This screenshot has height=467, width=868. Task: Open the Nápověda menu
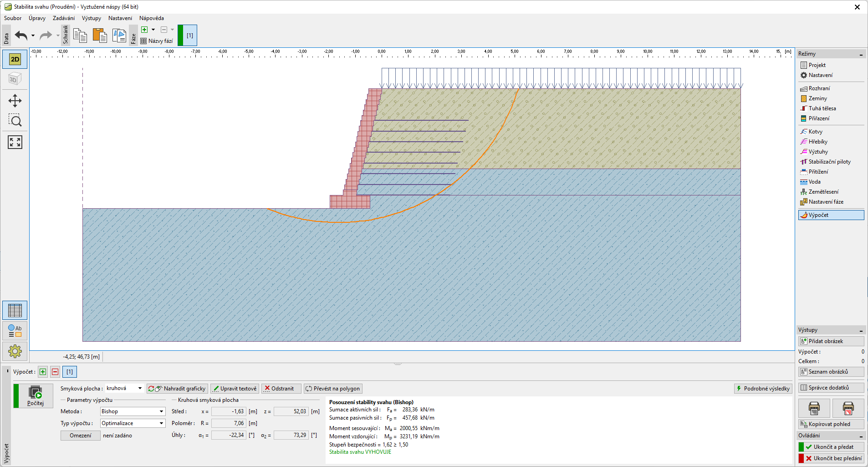pyautogui.click(x=151, y=18)
